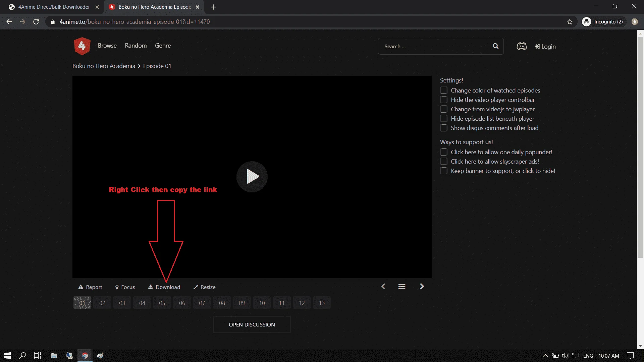This screenshot has height=362, width=644.
Task: Show hidden system tray icons
Action: (545, 356)
